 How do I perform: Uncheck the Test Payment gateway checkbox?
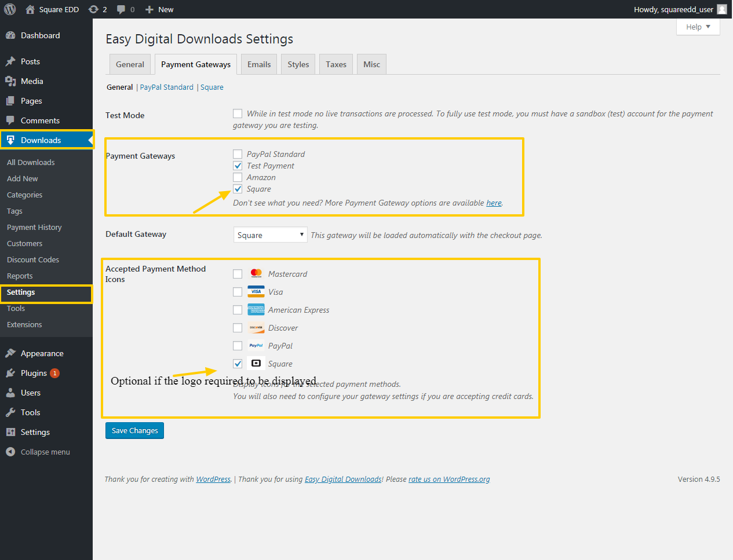pyautogui.click(x=238, y=166)
